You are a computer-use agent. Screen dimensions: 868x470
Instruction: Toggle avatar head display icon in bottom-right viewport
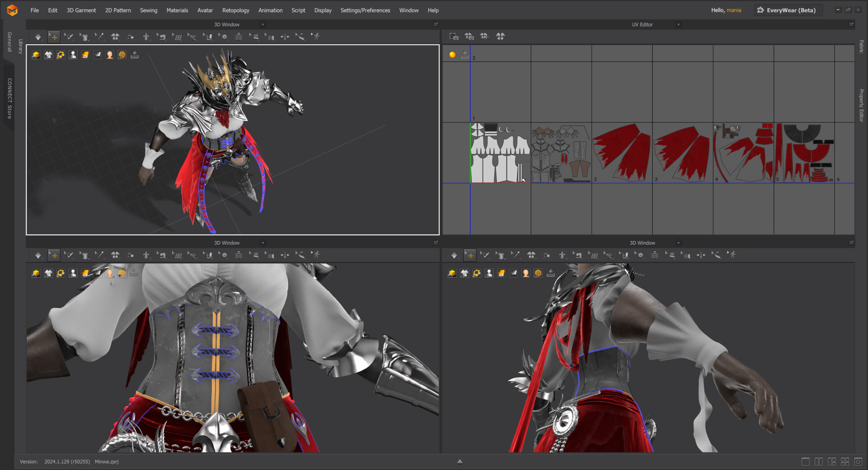[526, 273]
